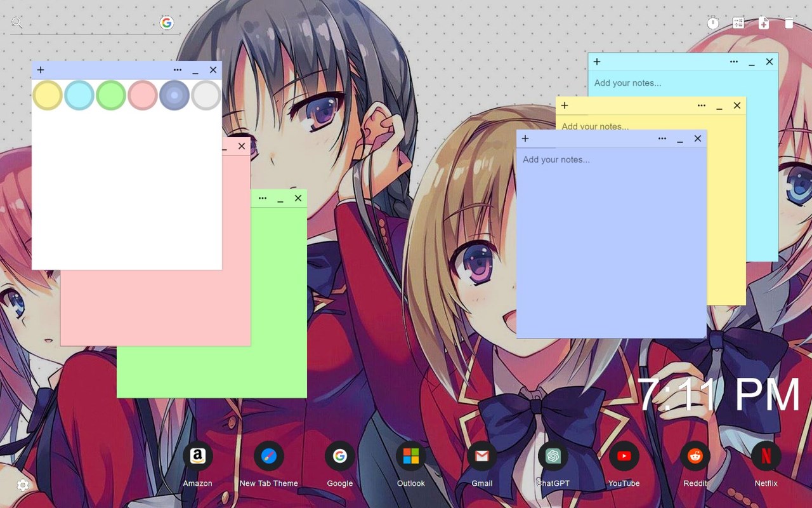812x508 pixels.
Task: Pick the cyan color swatch
Action: tap(79, 95)
